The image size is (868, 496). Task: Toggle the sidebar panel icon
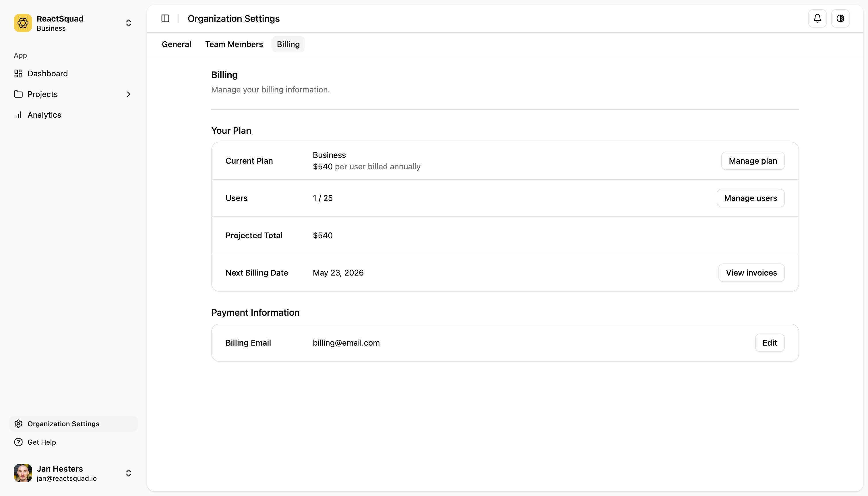[x=165, y=18]
